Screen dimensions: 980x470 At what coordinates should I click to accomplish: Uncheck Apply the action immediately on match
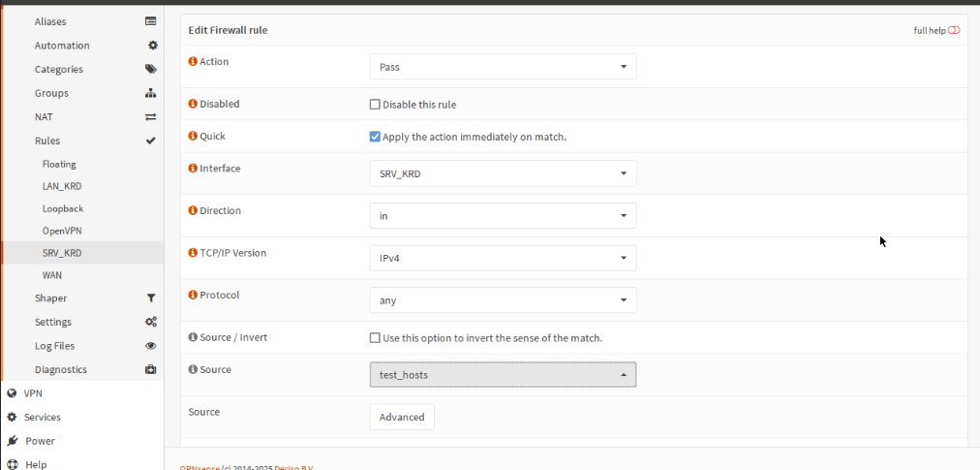point(375,137)
